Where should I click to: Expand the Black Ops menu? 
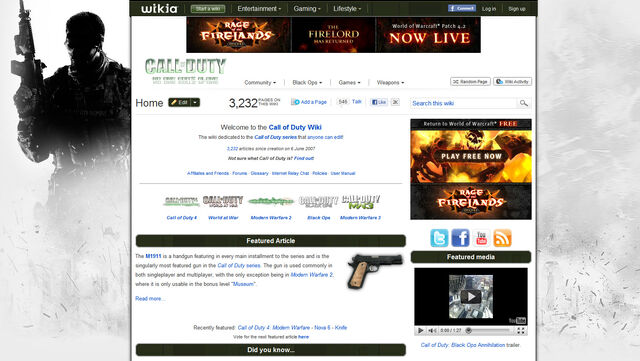point(307,82)
